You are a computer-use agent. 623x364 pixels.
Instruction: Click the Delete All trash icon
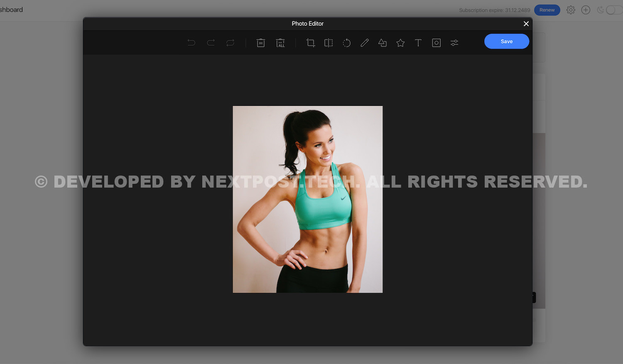point(280,43)
